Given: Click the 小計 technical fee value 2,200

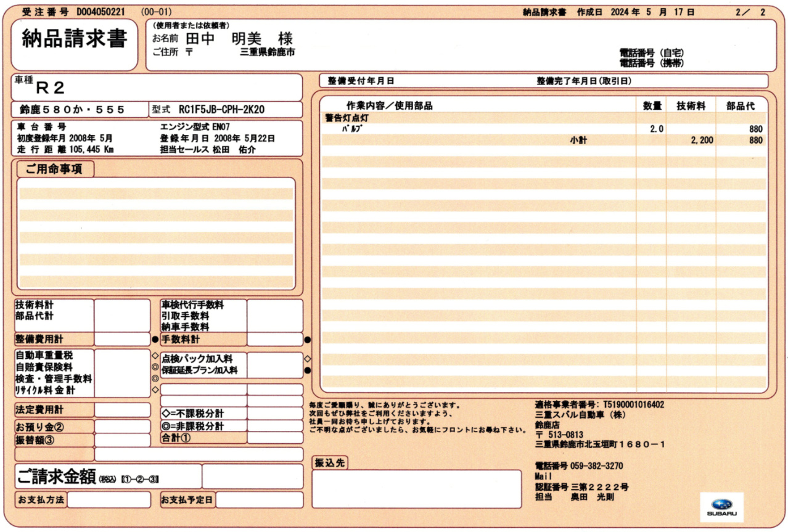Looking at the screenshot, I should click(702, 141).
